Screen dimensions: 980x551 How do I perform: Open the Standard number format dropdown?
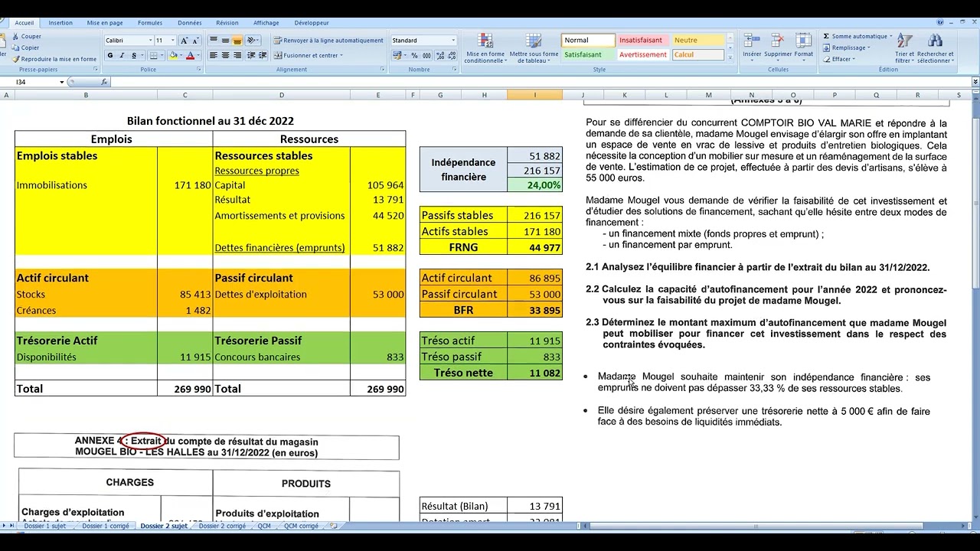tap(453, 41)
